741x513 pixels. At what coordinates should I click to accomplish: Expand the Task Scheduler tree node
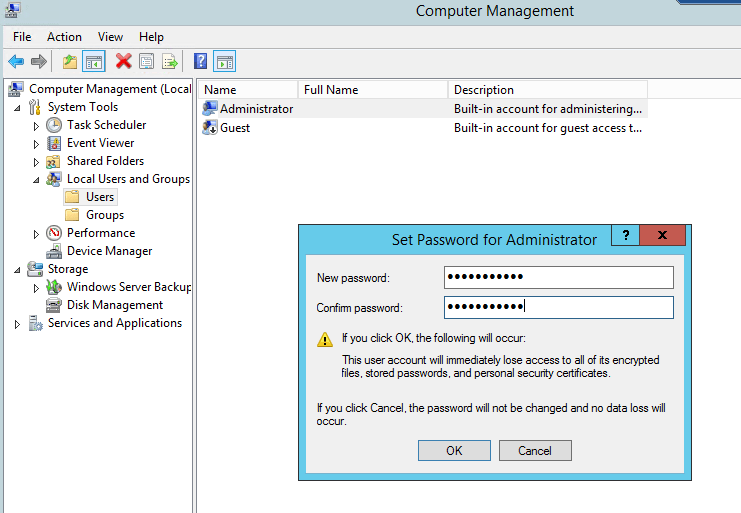coord(37,126)
